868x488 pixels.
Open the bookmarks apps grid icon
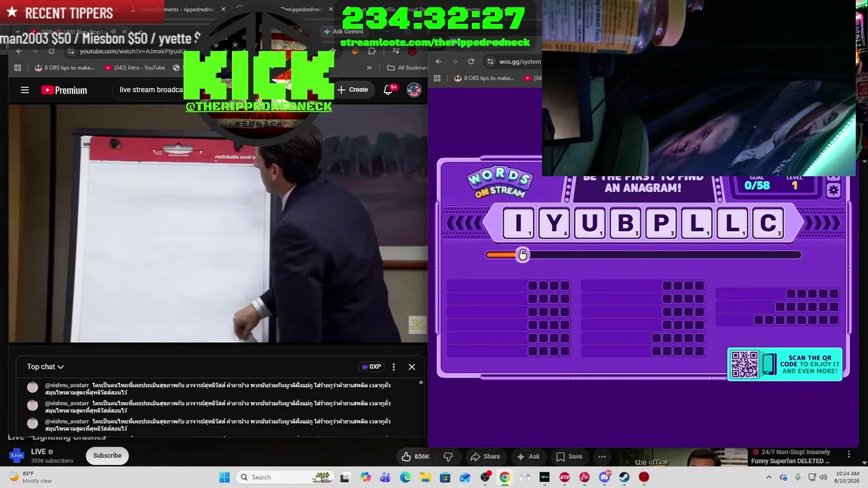18,68
